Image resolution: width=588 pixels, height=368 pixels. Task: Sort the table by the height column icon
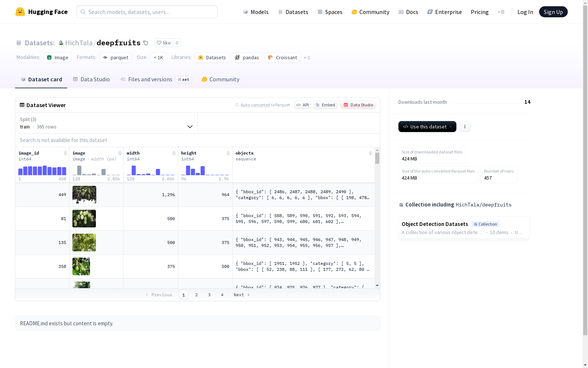point(228,153)
